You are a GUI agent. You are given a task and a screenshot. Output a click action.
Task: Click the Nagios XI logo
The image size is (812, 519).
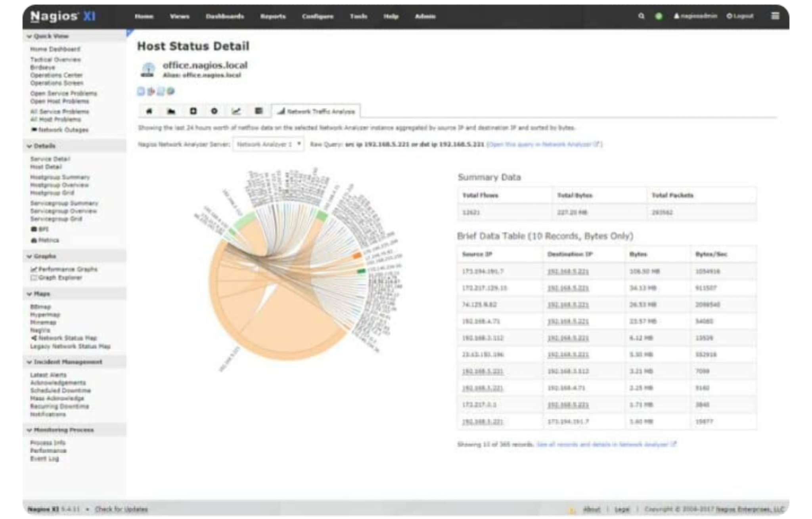click(x=63, y=16)
